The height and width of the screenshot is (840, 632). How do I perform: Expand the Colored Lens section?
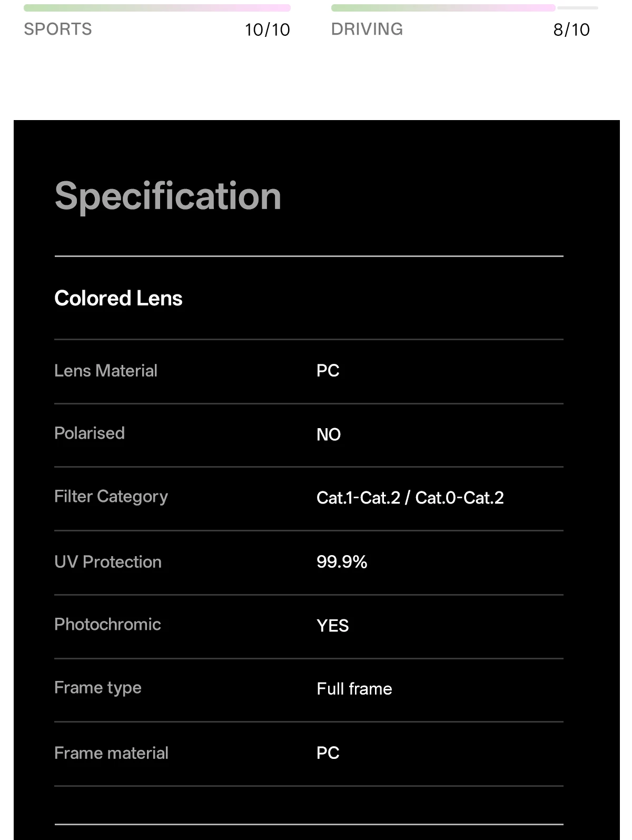309,298
